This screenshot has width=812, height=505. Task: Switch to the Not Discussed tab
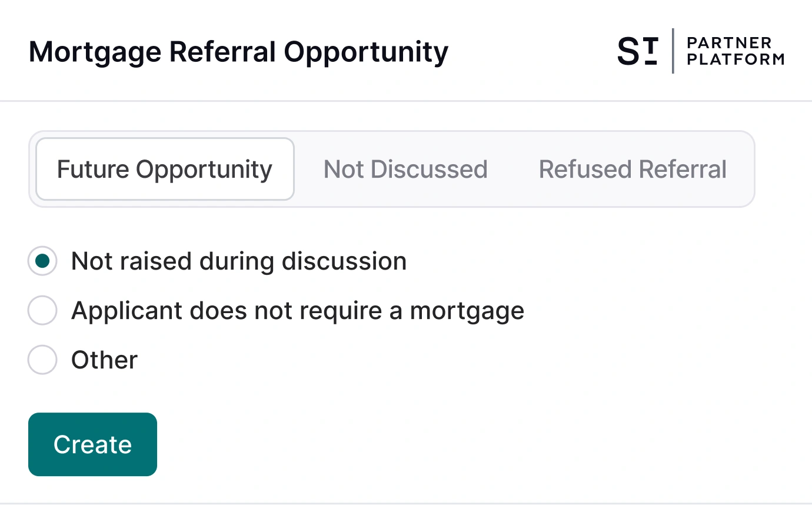coord(405,169)
